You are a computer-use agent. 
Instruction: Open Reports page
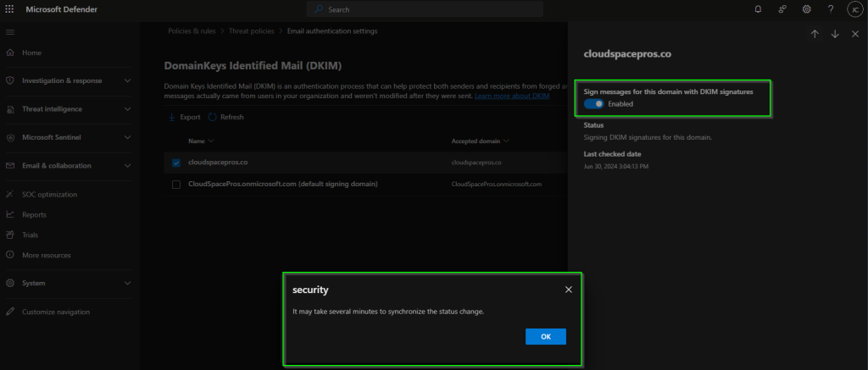[x=34, y=214]
